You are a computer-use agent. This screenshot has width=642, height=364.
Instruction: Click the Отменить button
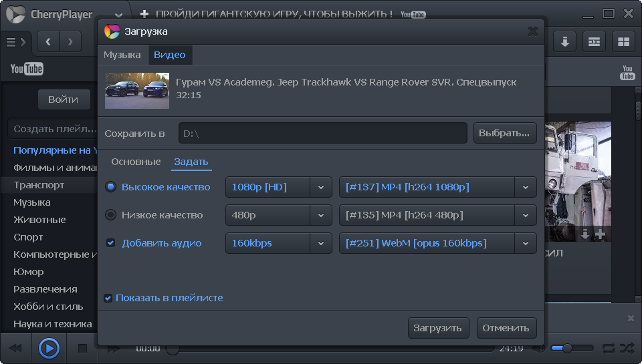click(506, 328)
